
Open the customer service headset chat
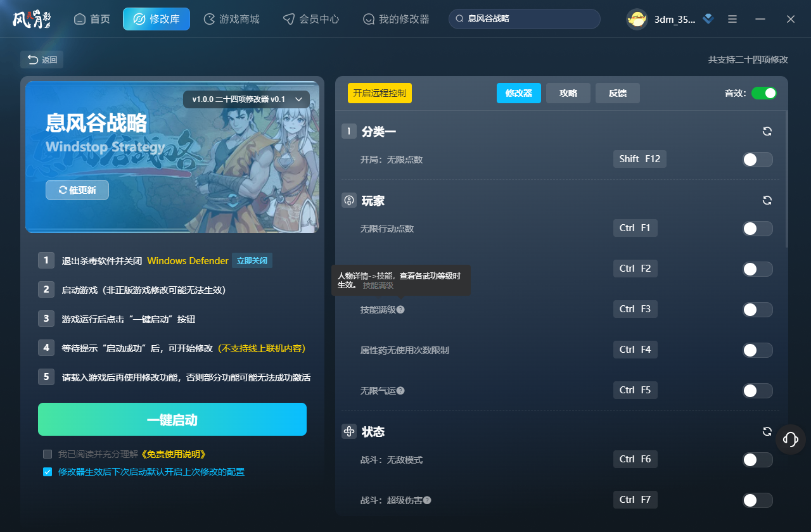pos(790,439)
